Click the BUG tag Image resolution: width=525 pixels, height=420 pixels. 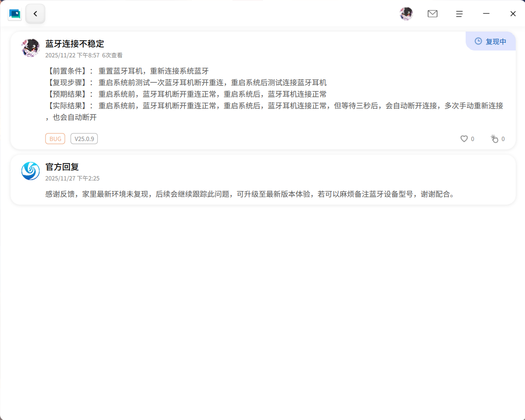pos(55,139)
